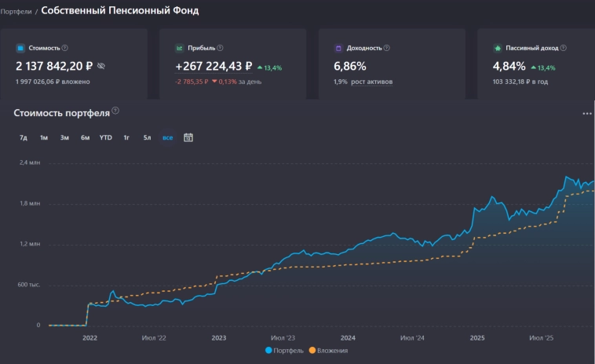Open the three-dot chart options menu
595x364 pixels.
586,114
